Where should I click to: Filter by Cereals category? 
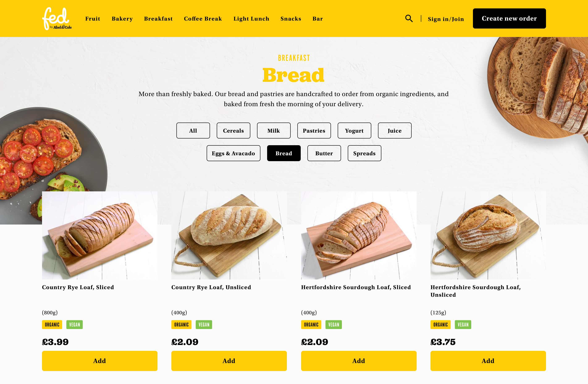point(233,131)
